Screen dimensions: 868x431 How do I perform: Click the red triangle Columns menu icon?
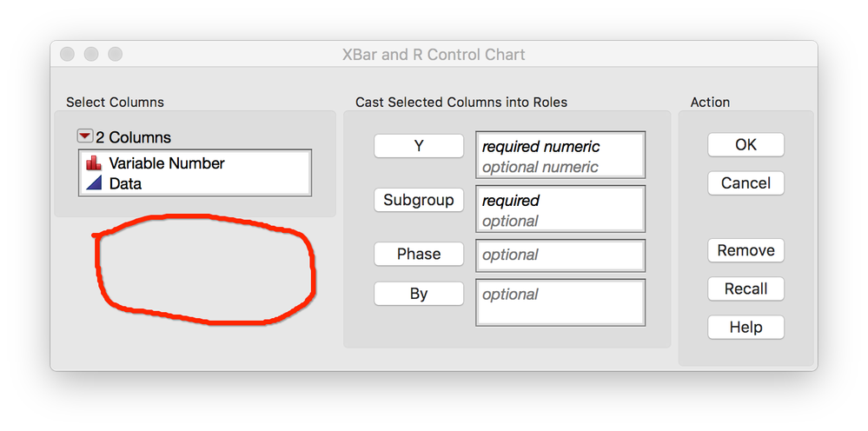tap(85, 136)
